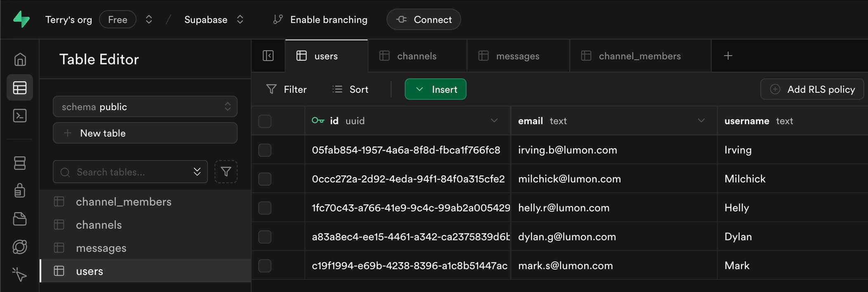Open the Edge Functions sidebar icon
The height and width of the screenshot is (292, 868).
tap(20, 247)
